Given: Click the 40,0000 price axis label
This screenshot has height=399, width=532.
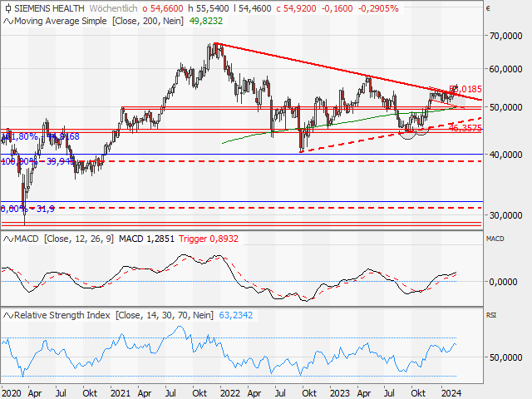Looking at the screenshot, I should (x=505, y=155).
